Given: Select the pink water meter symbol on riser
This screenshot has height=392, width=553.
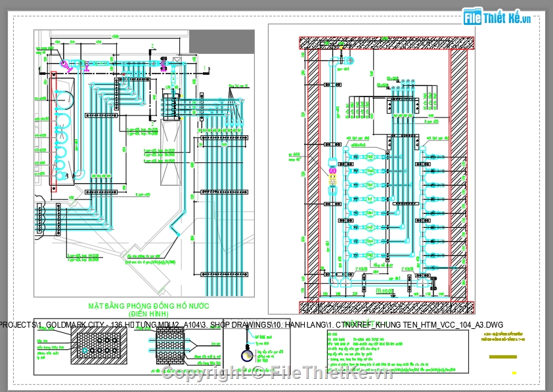Looking at the screenshot, I should [332, 171].
